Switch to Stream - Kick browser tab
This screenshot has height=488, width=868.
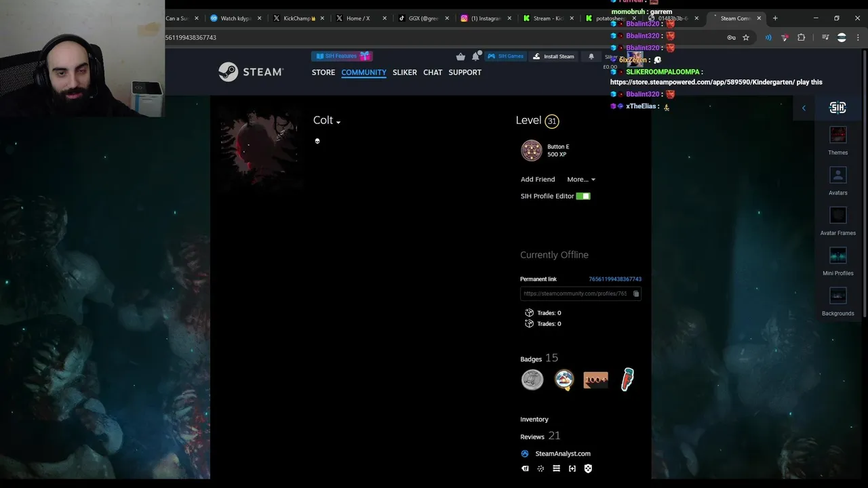548,18
